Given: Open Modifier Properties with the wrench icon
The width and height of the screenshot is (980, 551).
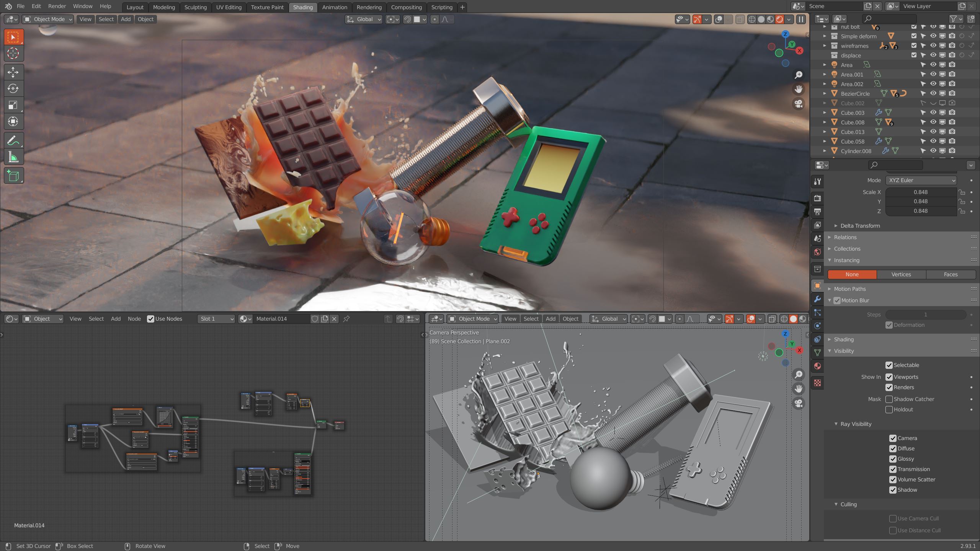Looking at the screenshot, I should [x=817, y=299].
